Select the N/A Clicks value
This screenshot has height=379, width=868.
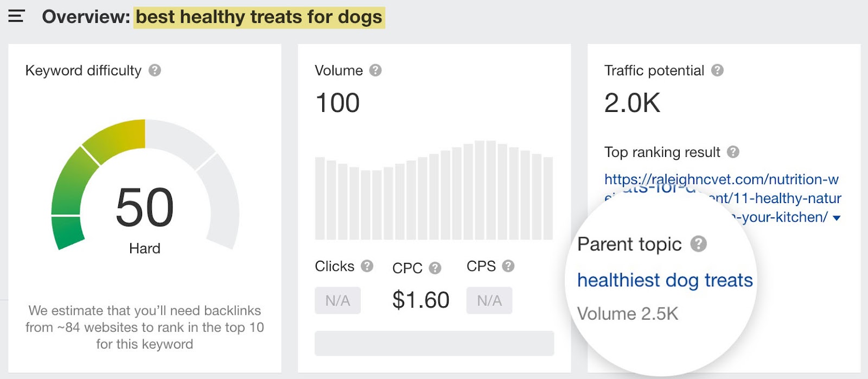pyautogui.click(x=337, y=300)
